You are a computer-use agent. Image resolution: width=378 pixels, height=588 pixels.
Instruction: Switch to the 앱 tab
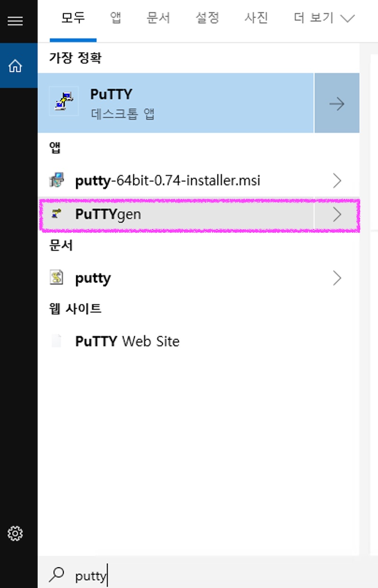[115, 18]
